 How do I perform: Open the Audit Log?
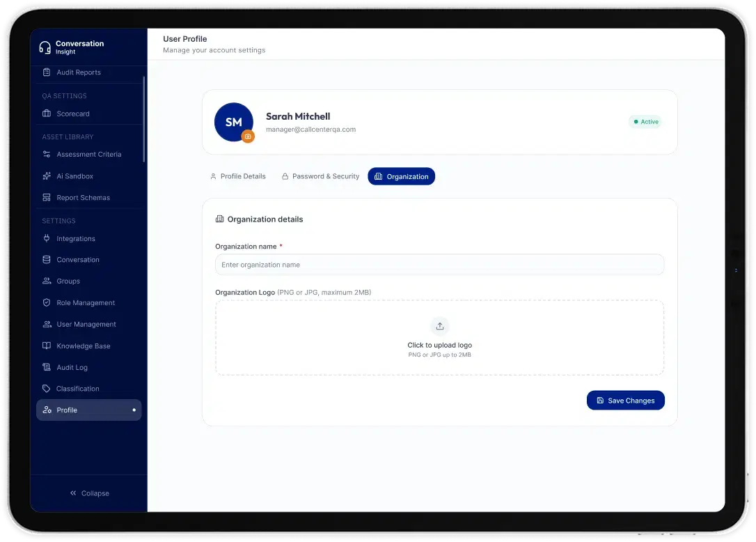[x=88, y=367]
